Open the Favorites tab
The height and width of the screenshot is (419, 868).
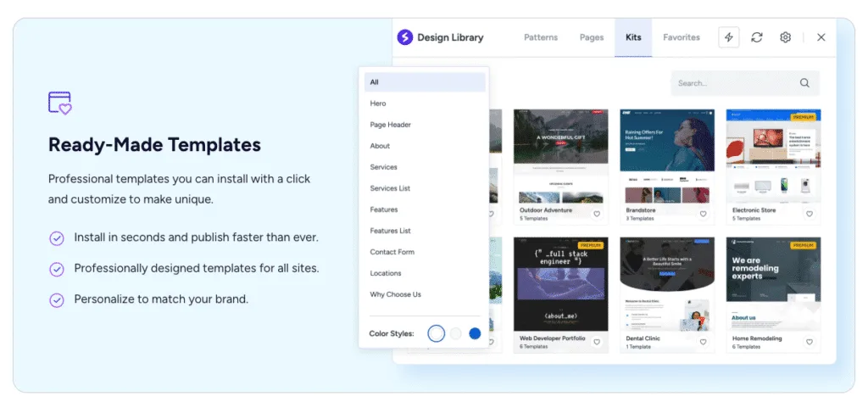pos(682,37)
